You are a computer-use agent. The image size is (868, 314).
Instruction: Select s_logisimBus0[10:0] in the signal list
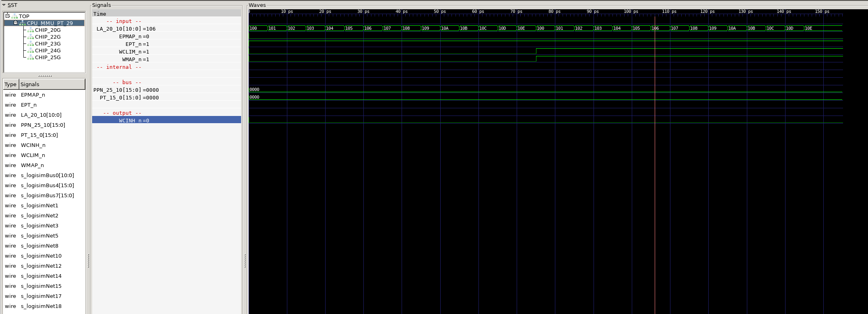click(x=44, y=175)
